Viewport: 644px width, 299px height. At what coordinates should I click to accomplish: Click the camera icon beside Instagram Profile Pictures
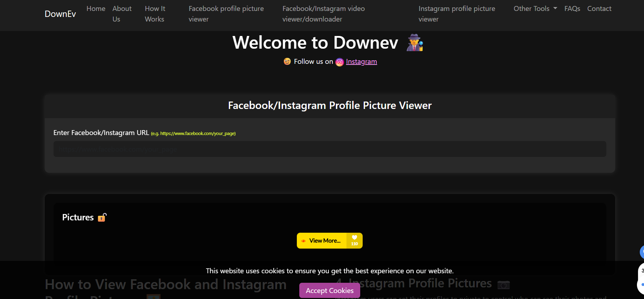pyautogui.click(x=504, y=285)
